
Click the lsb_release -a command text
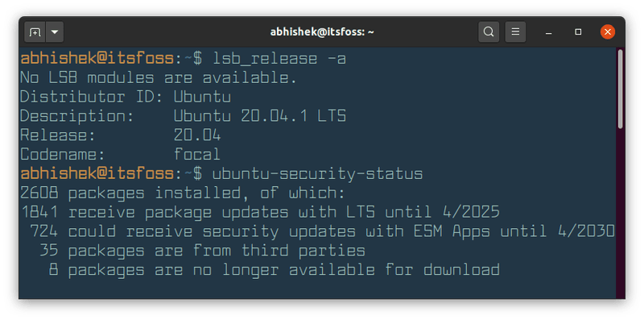coord(279,59)
